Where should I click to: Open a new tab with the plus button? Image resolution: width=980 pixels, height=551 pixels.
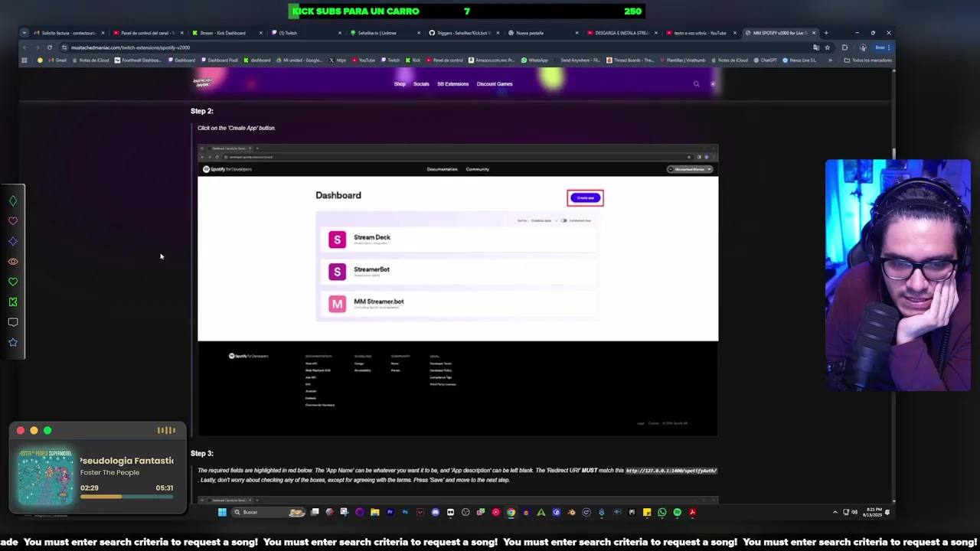click(826, 33)
